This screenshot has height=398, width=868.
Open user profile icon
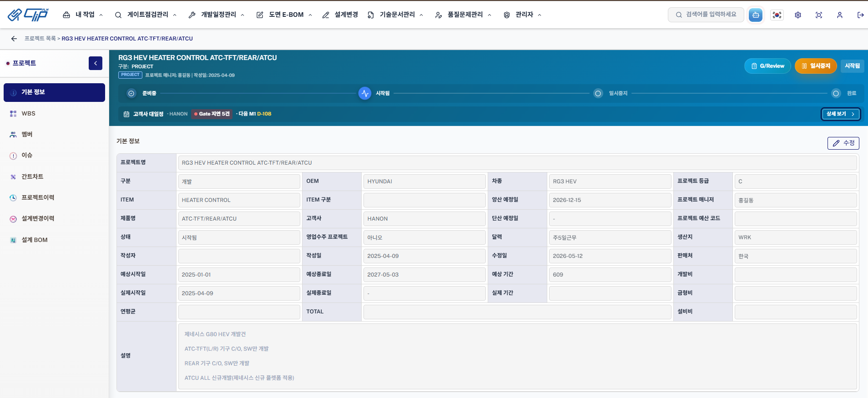click(840, 15)
